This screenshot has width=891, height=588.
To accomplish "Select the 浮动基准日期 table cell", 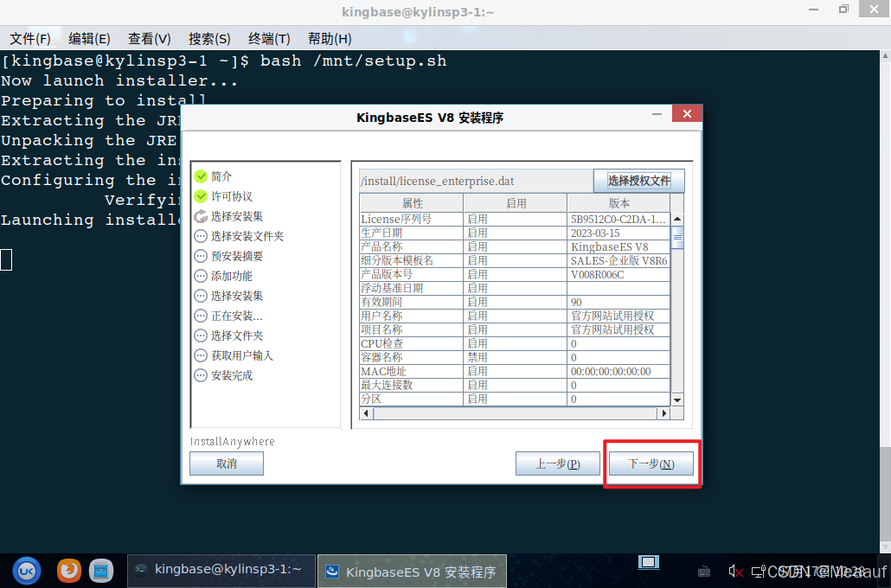I will click(412, 288).
